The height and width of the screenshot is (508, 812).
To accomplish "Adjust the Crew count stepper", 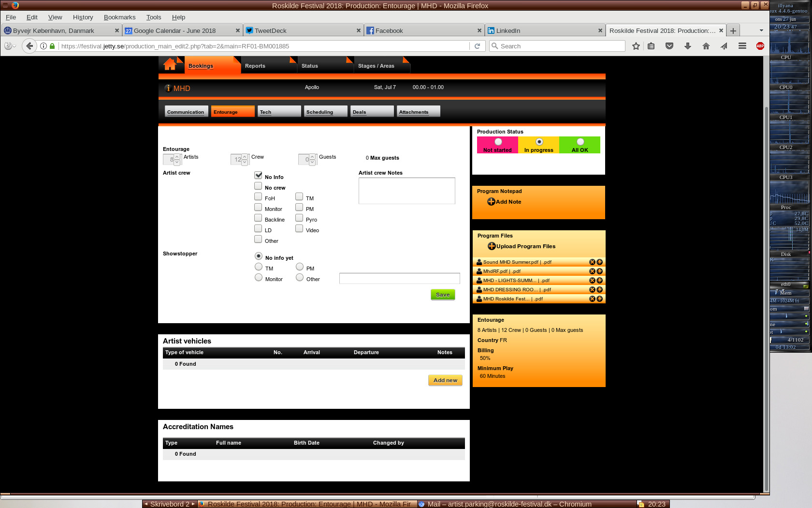I will [x=245, y=159].
